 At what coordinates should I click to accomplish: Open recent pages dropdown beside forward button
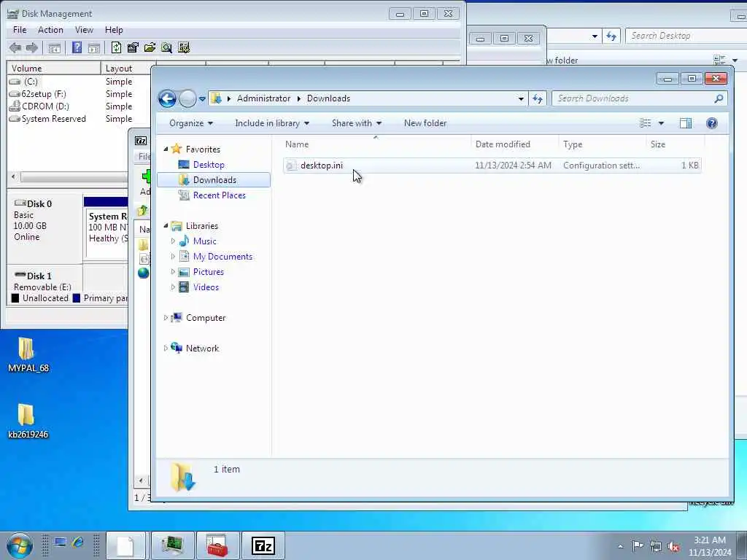[202, 99]
